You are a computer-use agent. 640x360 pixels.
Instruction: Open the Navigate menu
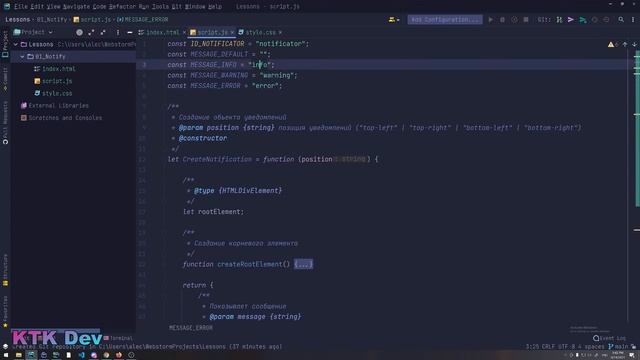(x=76, y=7)
